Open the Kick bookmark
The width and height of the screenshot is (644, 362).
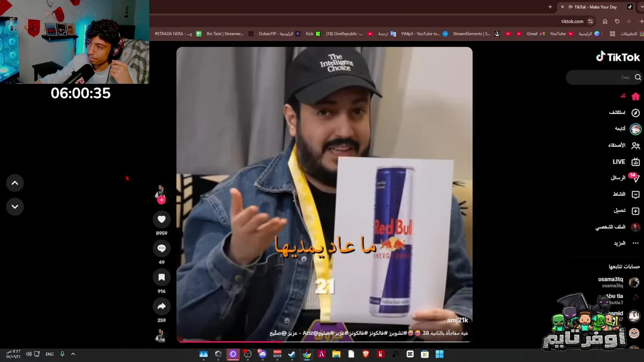click(x=313, y=34)
